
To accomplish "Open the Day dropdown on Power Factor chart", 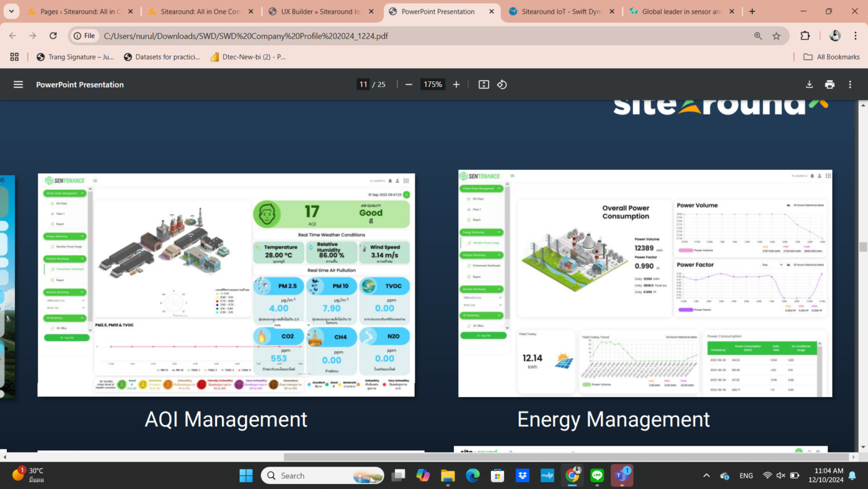I will pos(773,264).
